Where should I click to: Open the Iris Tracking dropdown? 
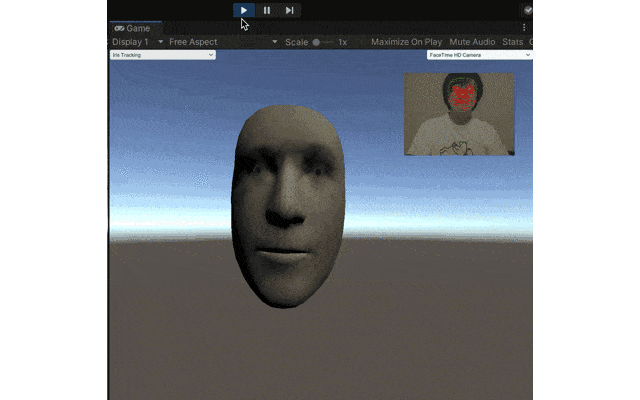(162, 55)
